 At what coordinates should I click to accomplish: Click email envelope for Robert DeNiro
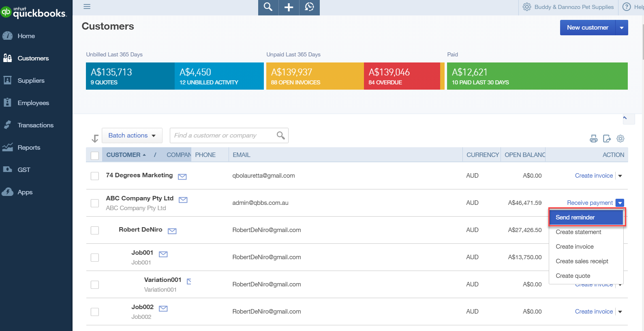pyautogui.click(x=172, y=231)
